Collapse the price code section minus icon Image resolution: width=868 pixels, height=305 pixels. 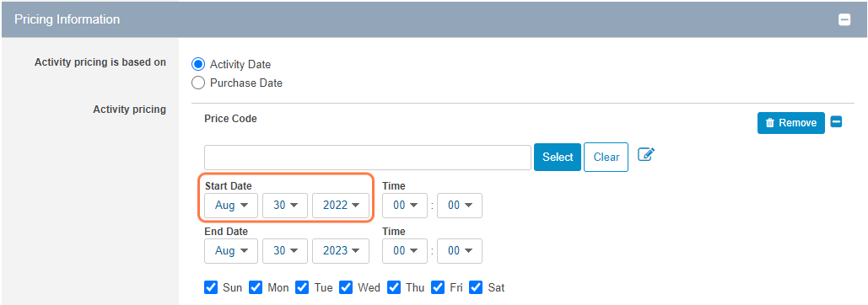[x=837, y=122]
